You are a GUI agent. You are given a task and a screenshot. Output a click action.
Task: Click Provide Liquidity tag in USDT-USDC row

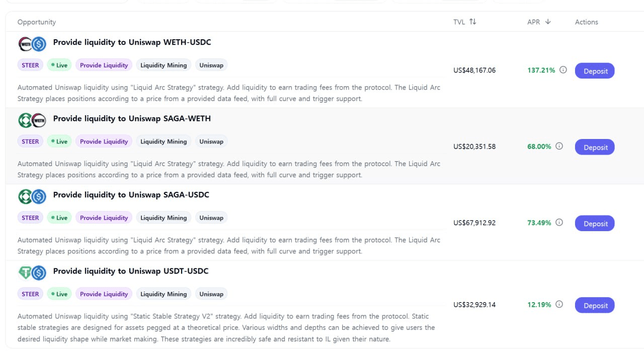[x=104, y=294]
